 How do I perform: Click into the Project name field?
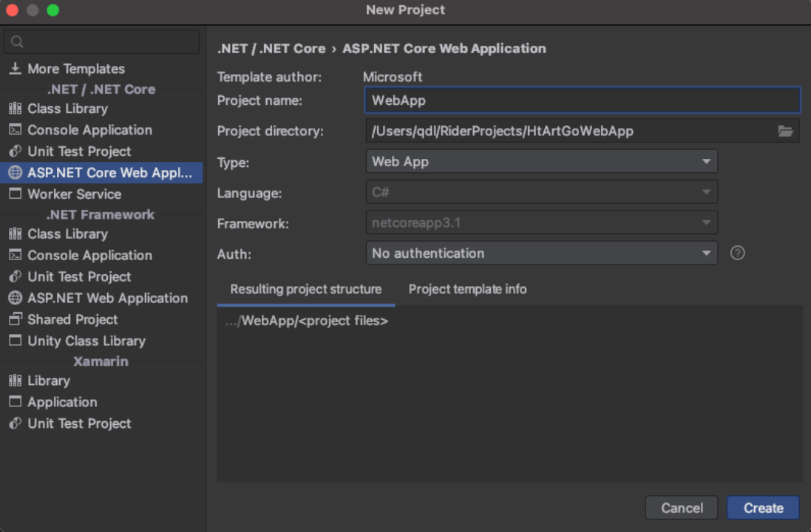click(x=582, y=100)
